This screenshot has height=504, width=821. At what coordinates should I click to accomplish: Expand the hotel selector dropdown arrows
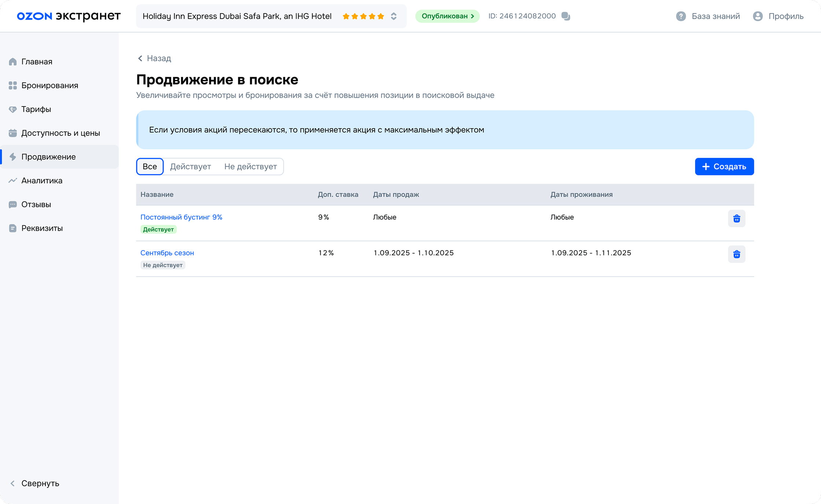click(x=394, y=16)
